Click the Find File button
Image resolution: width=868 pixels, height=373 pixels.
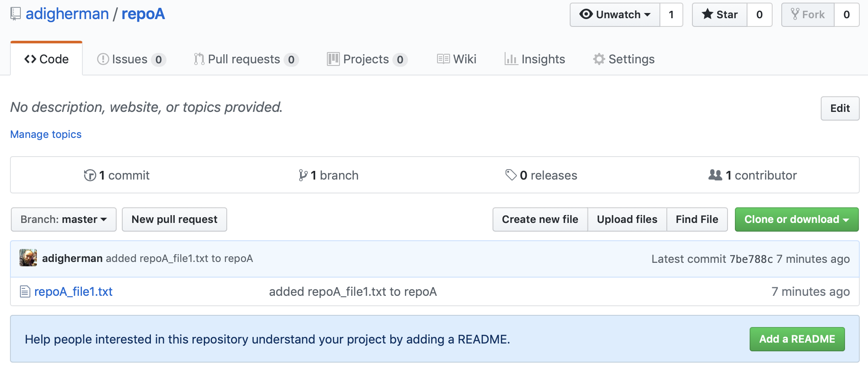coord(697,219)
